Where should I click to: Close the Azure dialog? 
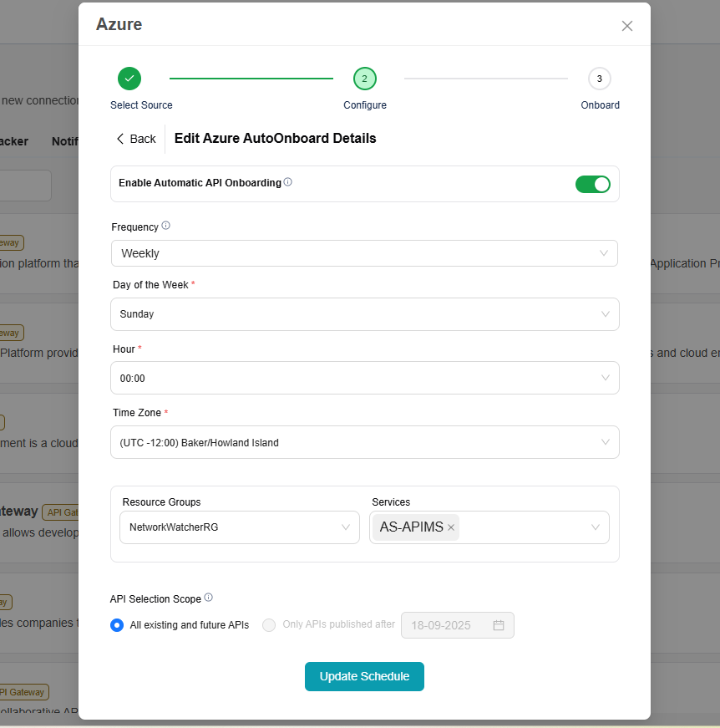pyautogui.click(x=627, y=26)
